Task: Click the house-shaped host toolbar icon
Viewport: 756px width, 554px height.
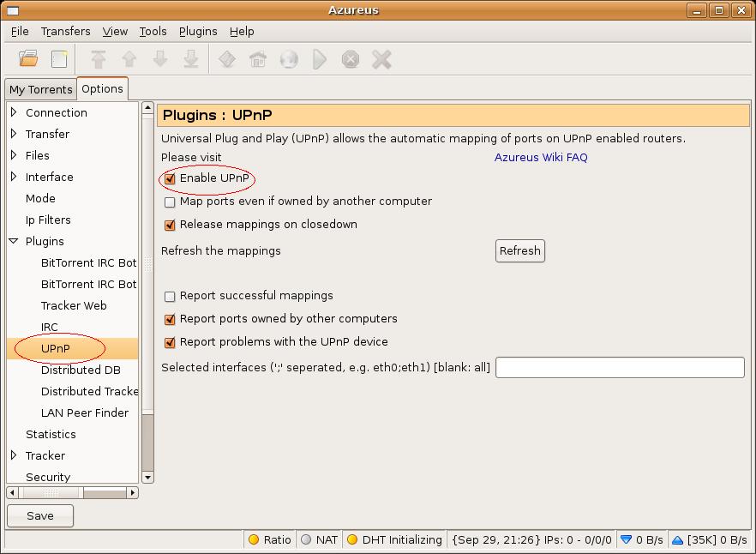Action: pos(258,59)
